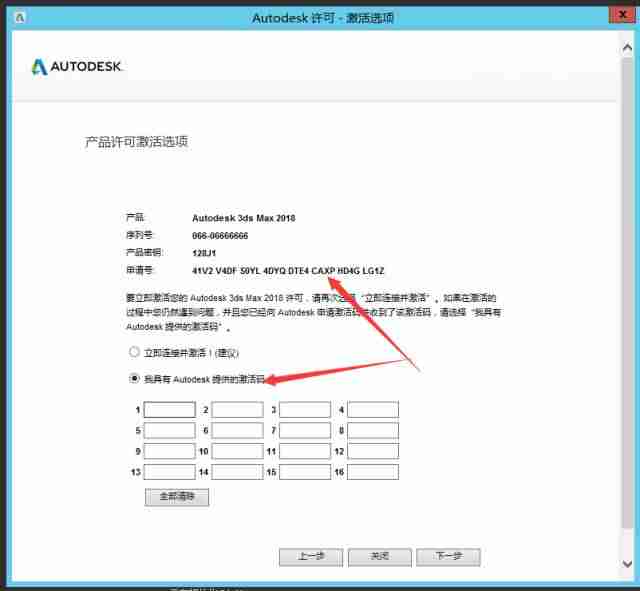Click activation code field 1

coord(169,409)
